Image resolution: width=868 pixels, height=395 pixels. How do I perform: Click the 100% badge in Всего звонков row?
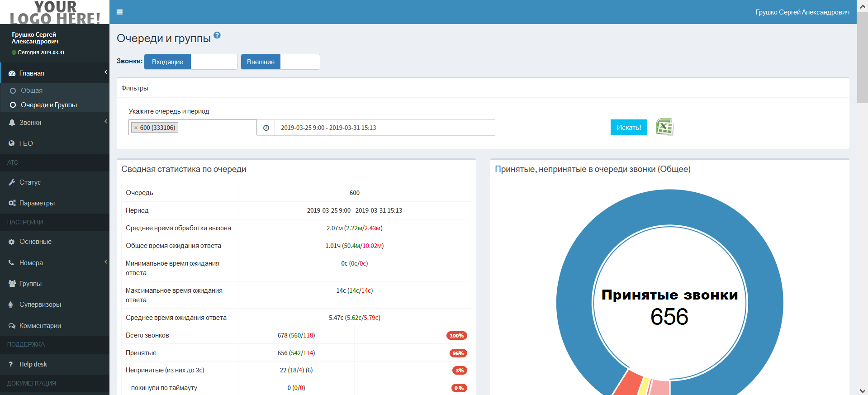[456, 336]
